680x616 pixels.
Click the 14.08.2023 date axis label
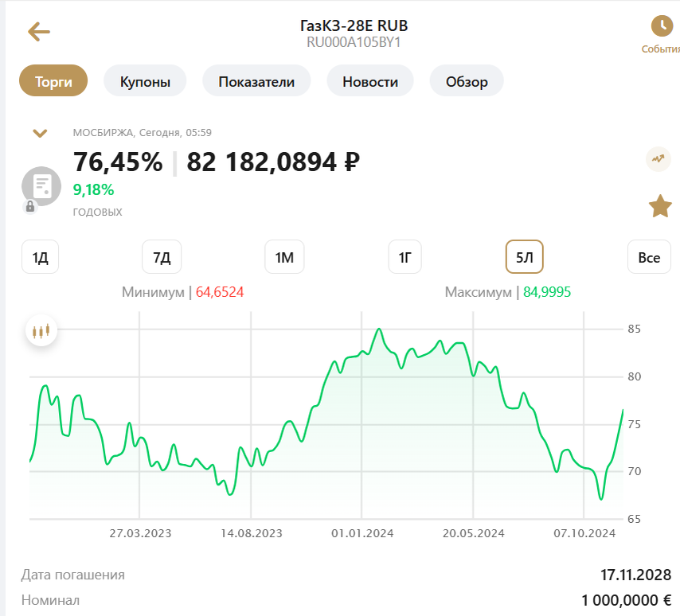(x=252, y=533)
